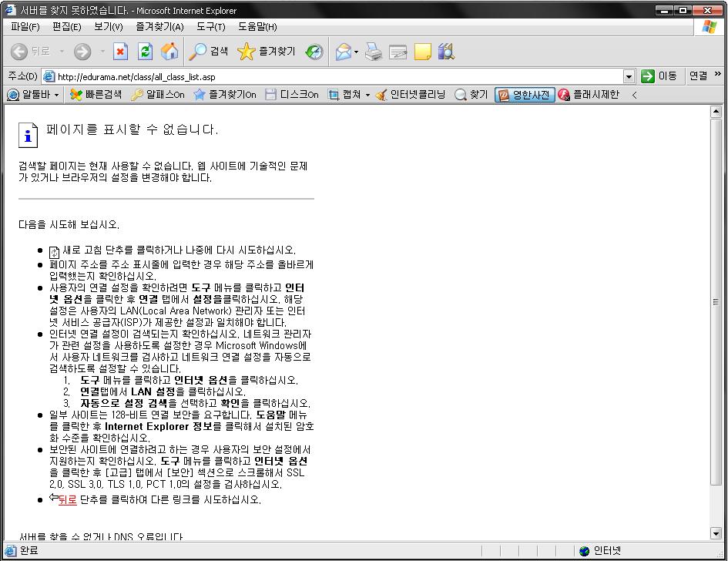Viewport: 728px width, 561px height.
Task: Expand the Links bar double chevron
Action: coord(718,74)
